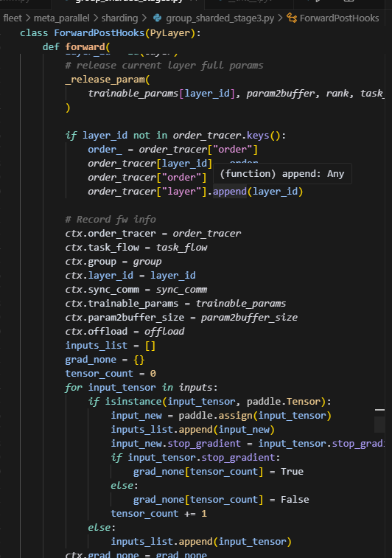This screenshot has height=558, width=392.
Task: Click the highlighted 'append' in order_tracer["layer"].append
Action: (230, 192)
